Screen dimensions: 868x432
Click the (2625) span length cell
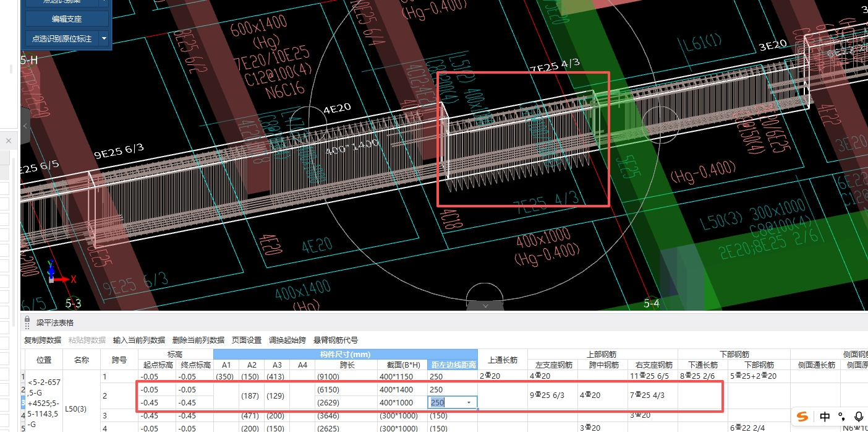coord(346,428)
